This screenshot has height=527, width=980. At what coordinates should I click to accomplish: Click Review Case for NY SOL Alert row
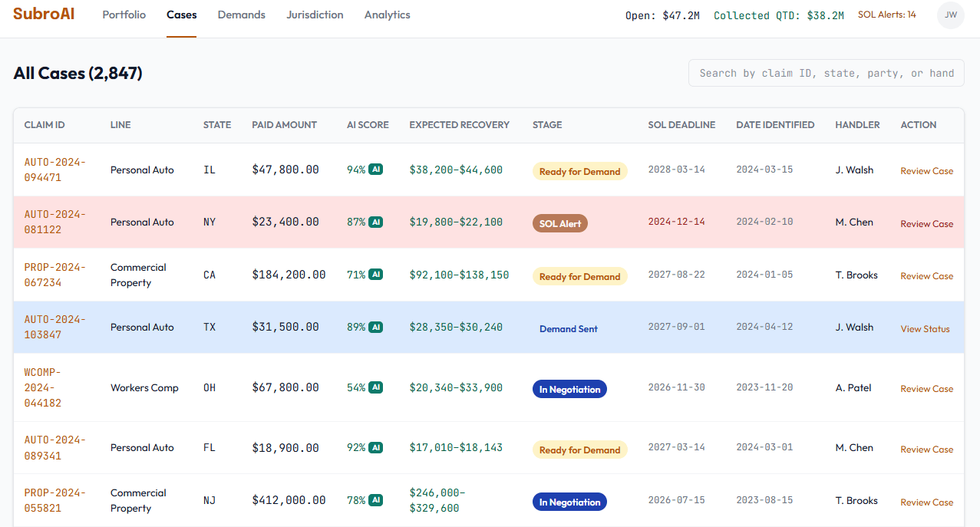(x=927, y=224)
